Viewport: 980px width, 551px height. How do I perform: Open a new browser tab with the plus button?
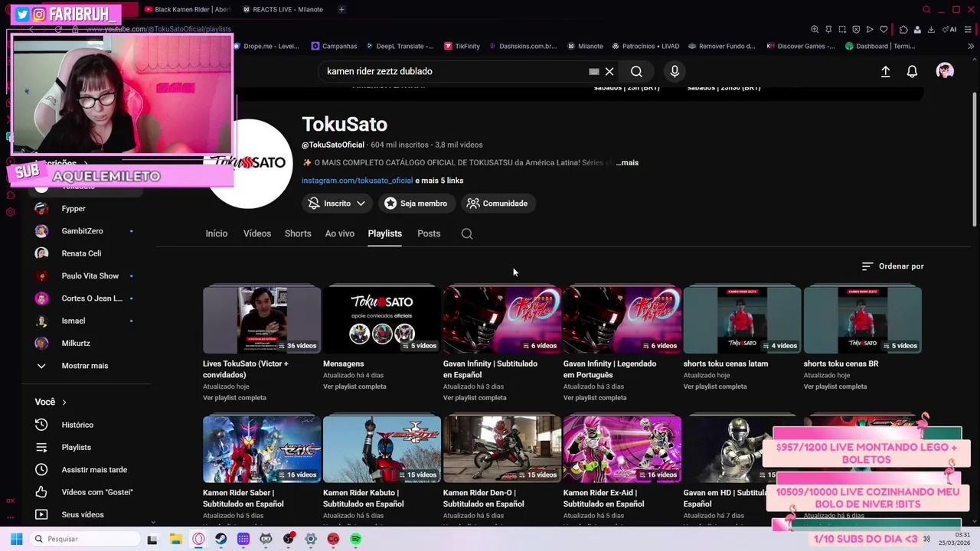(341, 9)
